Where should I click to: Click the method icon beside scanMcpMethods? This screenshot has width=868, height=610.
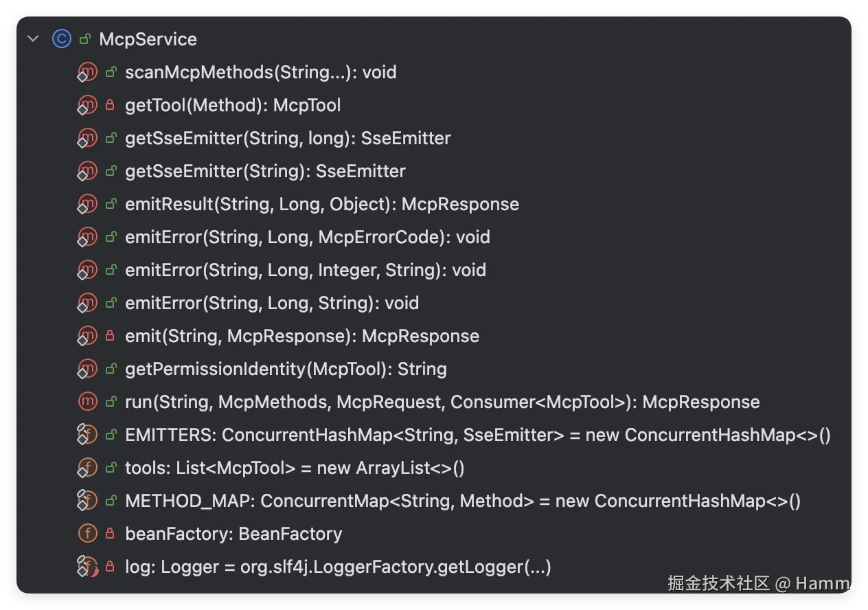pyautogui.click(x=87, y=72)
